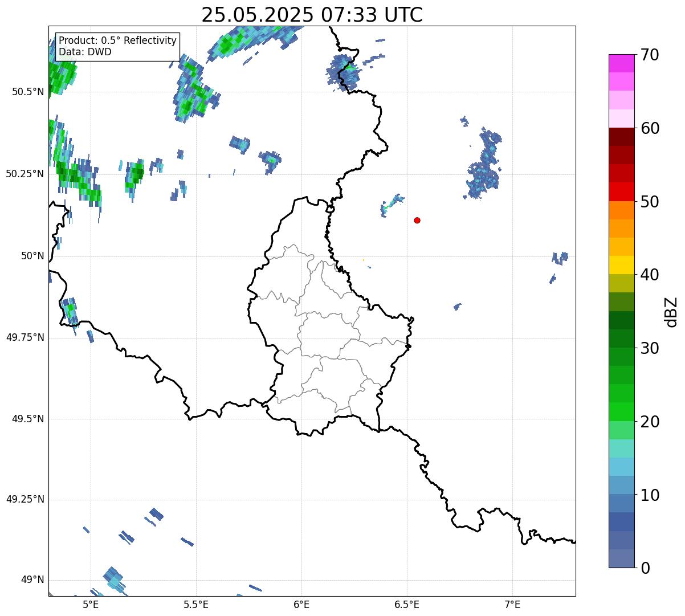Click the "dBZ" colorbar axis label
This screenshot has width=685, height=616.
coord(671,312)
